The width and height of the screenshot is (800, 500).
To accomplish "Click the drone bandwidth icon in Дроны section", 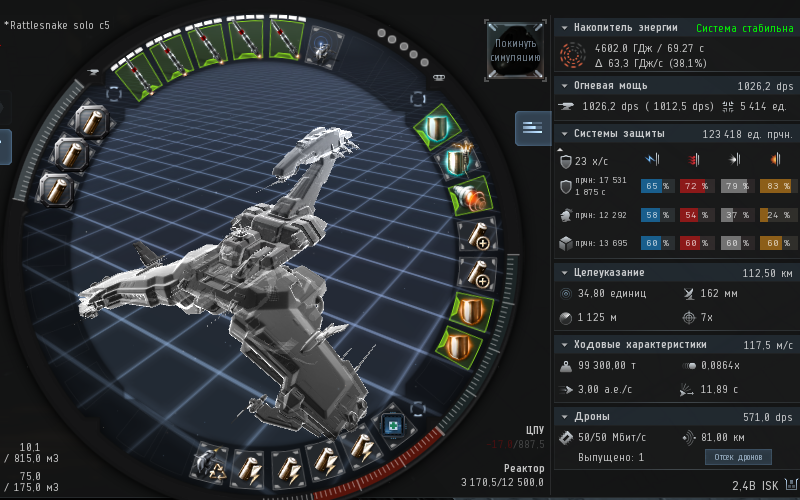I will (566, 437).
